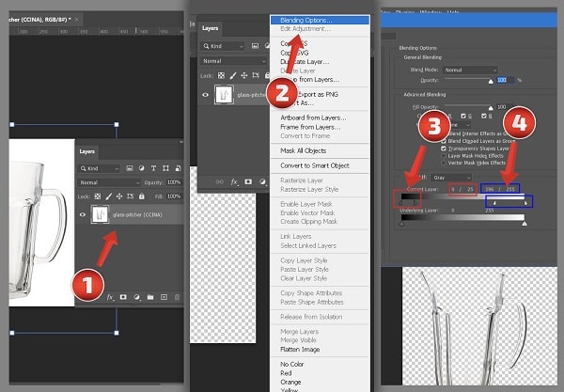Image resolution: width=564 pixels, height=392 pixels.
Task: Create new group folder icon in left panel
Action: pos(150,297)
